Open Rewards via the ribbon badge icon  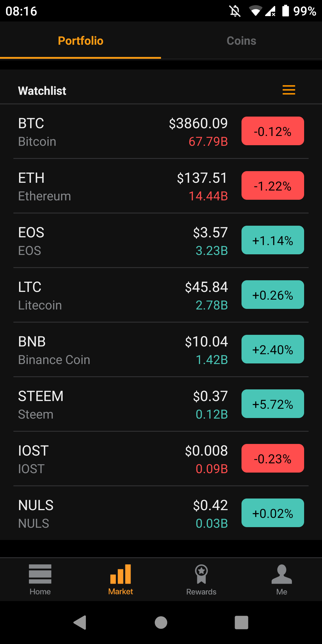(x=201, y=574)
